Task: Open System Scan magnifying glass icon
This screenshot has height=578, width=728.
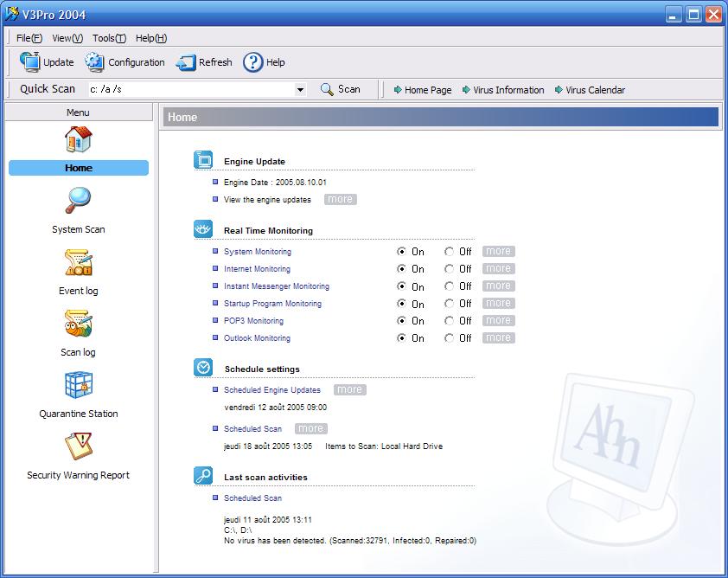Action: [79, 200]
